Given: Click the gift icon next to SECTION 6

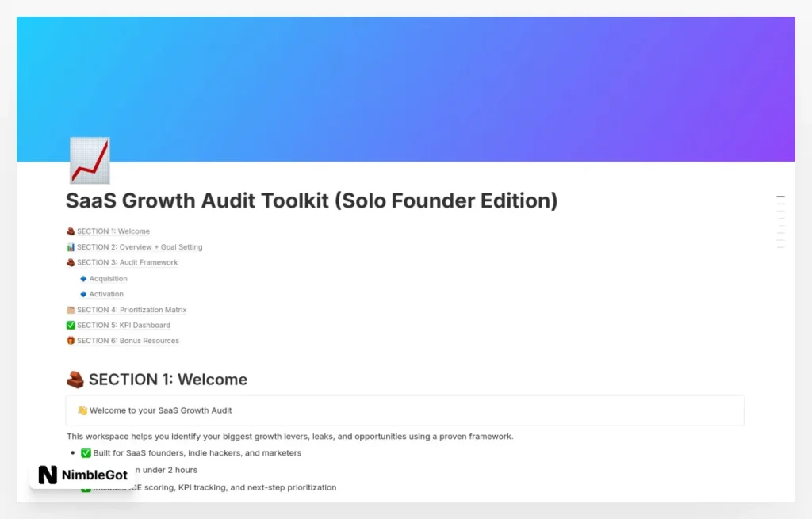Looking at the screenshot, I should 71,341.
